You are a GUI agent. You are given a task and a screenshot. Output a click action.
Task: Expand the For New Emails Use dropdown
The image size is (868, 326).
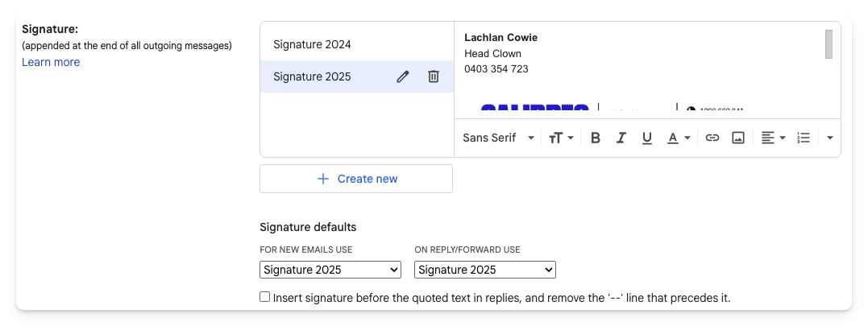[330, 270]
